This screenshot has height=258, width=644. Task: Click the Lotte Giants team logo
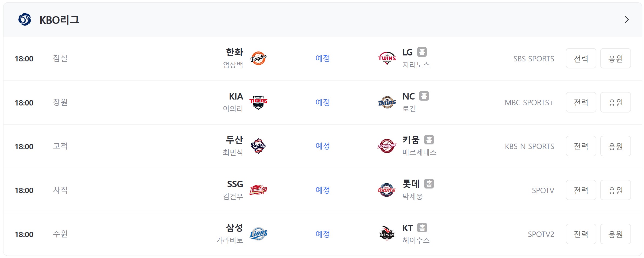[387, 190]
